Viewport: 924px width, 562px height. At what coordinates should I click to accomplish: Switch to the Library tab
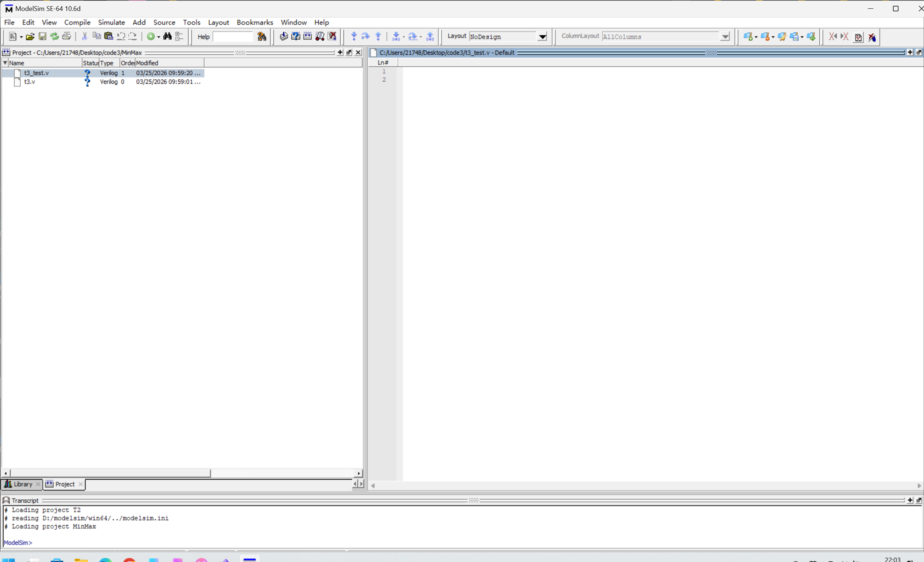23,484
